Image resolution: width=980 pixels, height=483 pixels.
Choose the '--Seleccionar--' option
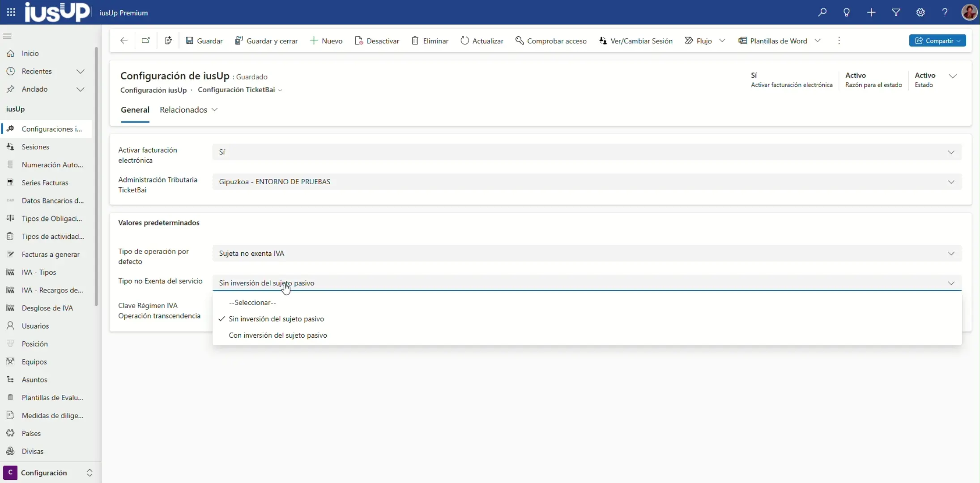252,303
